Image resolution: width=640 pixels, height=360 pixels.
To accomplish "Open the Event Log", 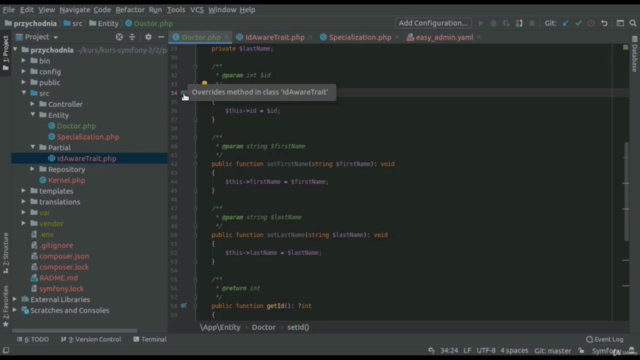I will 605,339.
